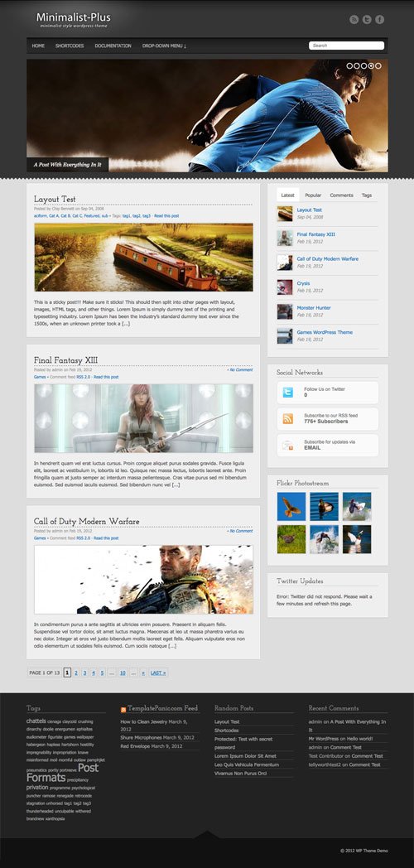Click the LAST » pagination button
The width and height of the screenshot is (414, 868).
(x=158, y=673)
